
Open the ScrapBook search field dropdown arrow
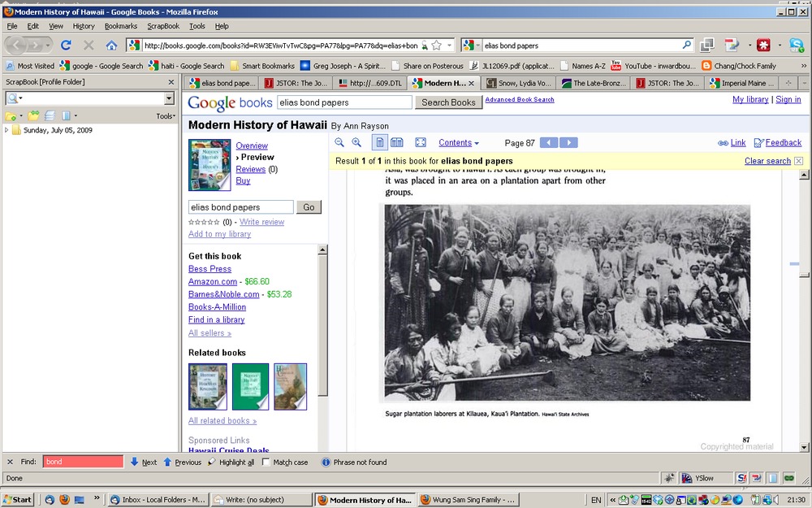tap(169, 98)
